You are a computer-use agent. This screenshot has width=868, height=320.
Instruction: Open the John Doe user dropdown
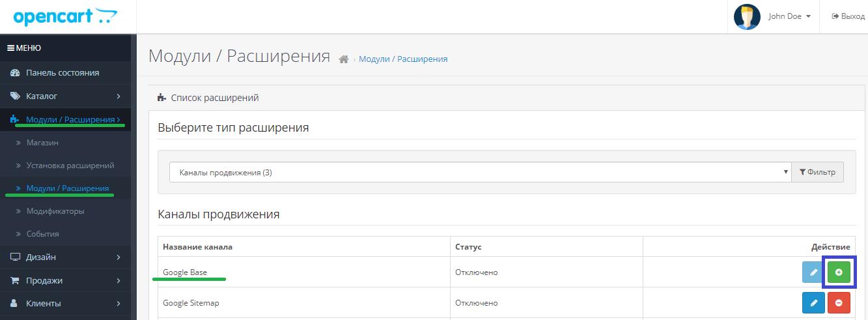coord(789,17)
